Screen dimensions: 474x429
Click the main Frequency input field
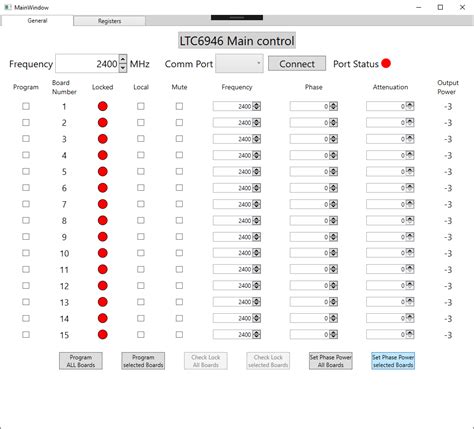[x=87, y=63]
